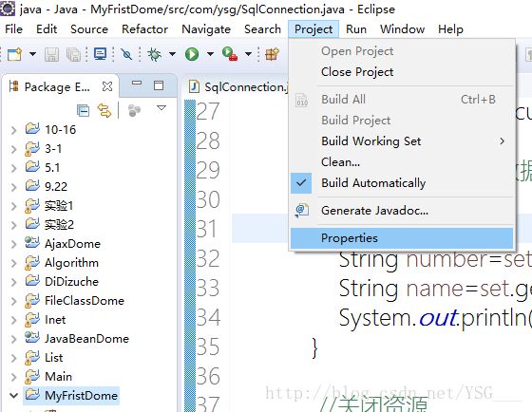Open the Source menu
The width and height of the screenshot is (532, 412).
pyautogui.click(x=89, y=29)
